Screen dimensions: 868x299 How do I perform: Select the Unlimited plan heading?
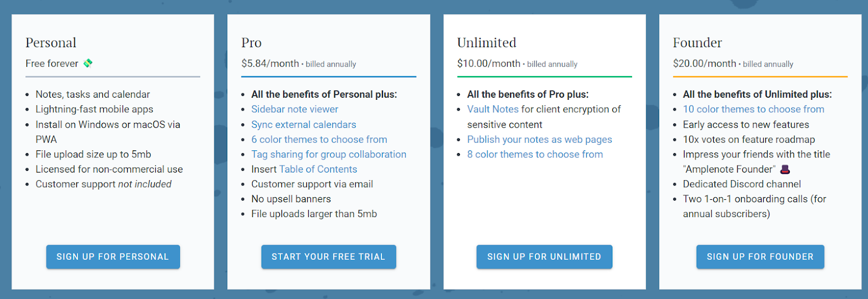487,42
